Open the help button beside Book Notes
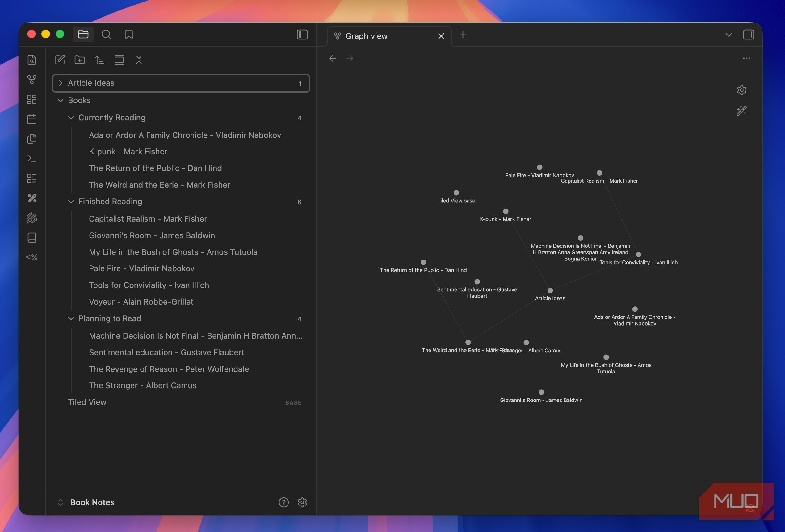Viewport: 785px width, 532px height. pyautogui.click(x=284, y=502)
